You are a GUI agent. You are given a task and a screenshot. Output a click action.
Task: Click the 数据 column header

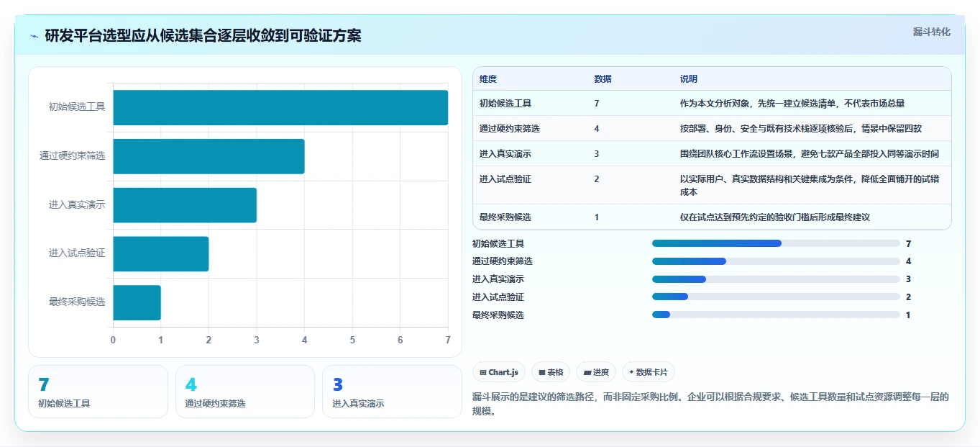pos(603,79)
